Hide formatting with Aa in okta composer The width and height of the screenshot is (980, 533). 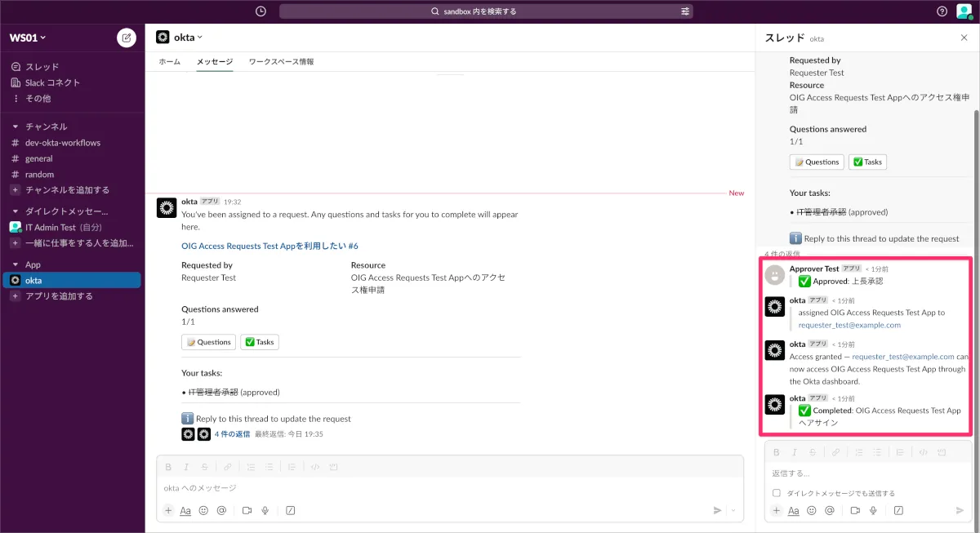pyautogui.click(x=185, y=510)
